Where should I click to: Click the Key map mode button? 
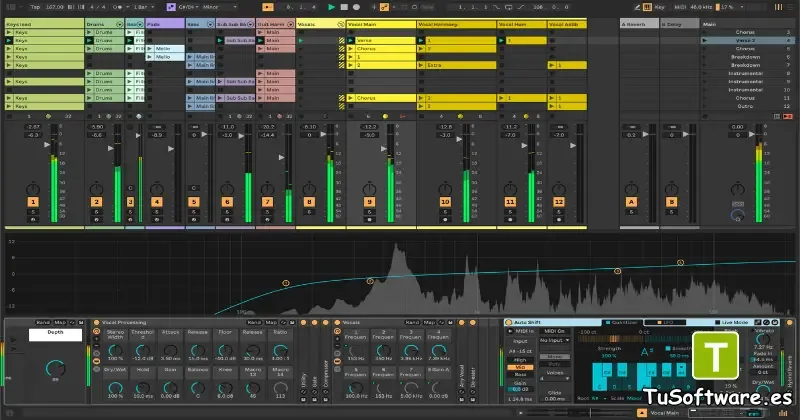(659, 7)
